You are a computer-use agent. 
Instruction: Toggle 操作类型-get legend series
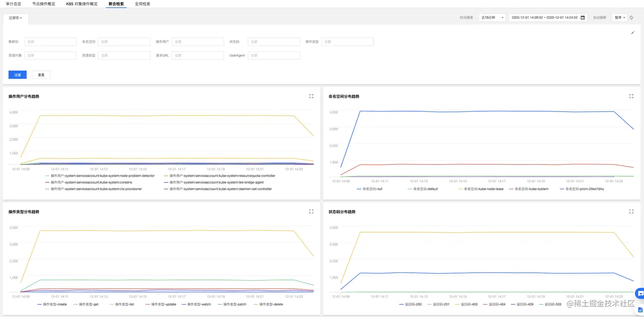click(86, 304)
